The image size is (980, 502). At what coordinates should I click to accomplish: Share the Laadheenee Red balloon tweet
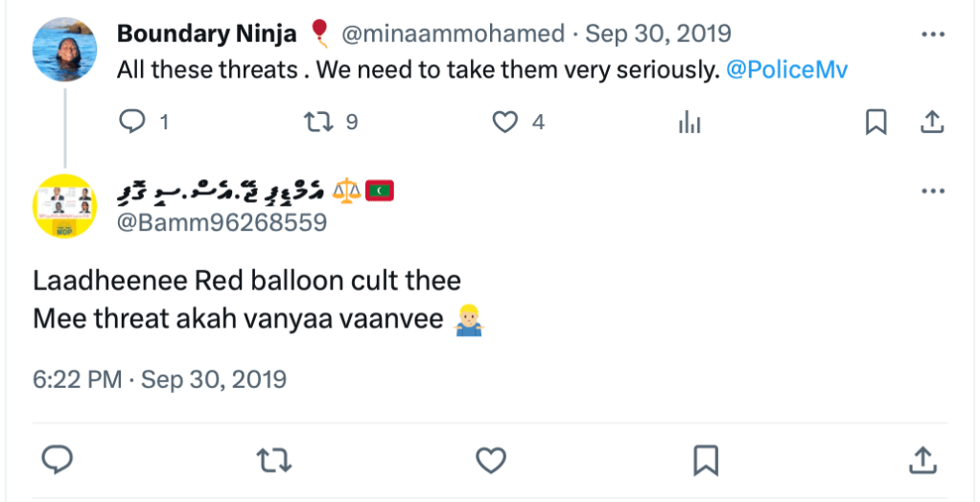tap(922, 460)
